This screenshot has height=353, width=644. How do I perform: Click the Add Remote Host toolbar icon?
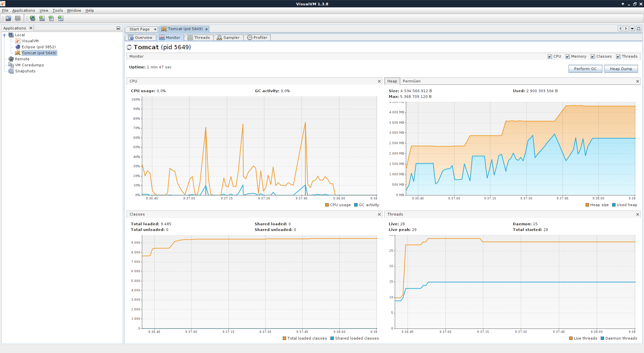tap(33, 18)
